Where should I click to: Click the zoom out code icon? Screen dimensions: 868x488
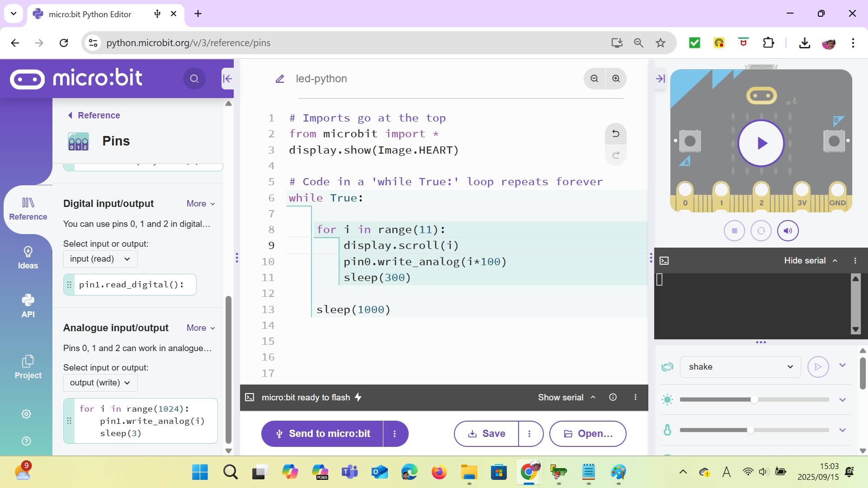(594, 79)
